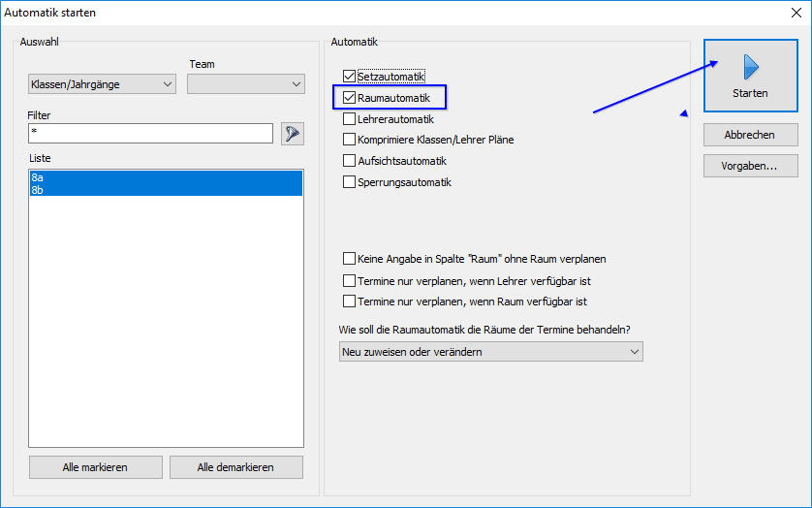Open the Klassen/Jahrgänge dropdown
The image size is (812, 508).
click(x=102, y=84)
